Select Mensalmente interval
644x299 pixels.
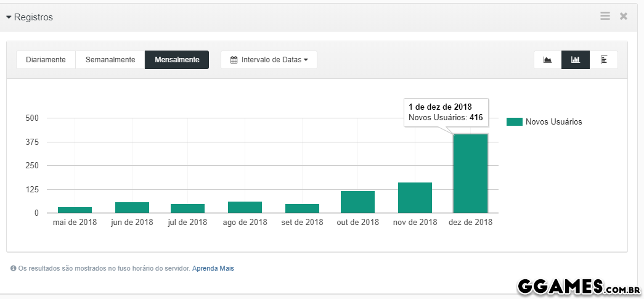pos(177,60)
